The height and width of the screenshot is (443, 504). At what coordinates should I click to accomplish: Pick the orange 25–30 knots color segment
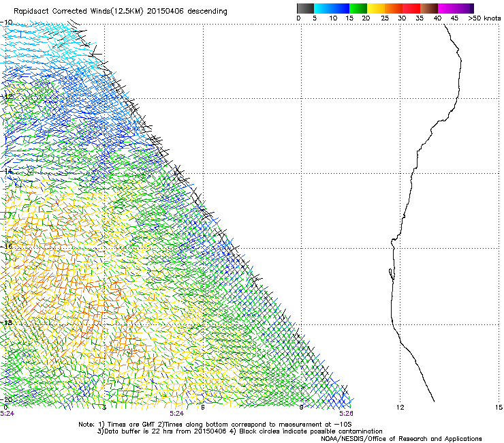click(x=394, y=8)
